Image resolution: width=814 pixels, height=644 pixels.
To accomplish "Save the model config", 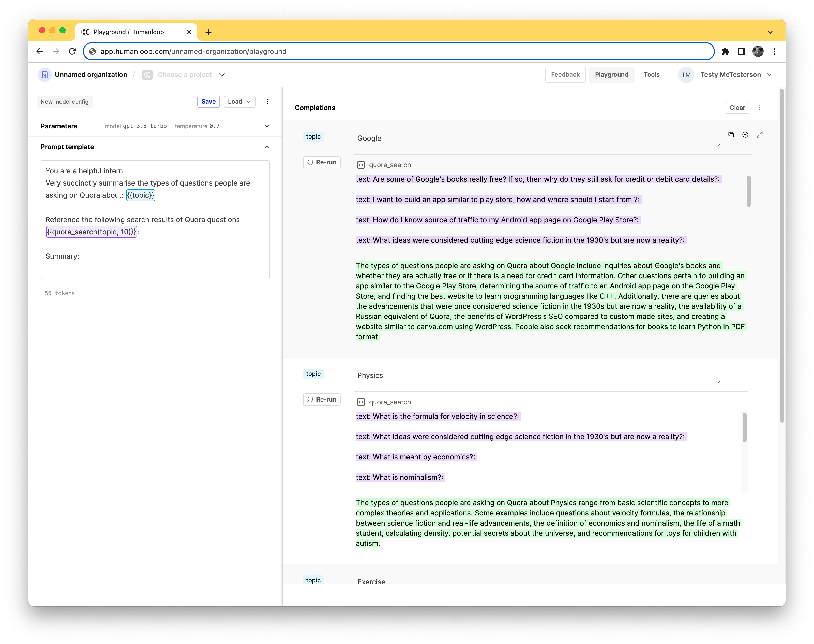I will (x=208, y=101).
